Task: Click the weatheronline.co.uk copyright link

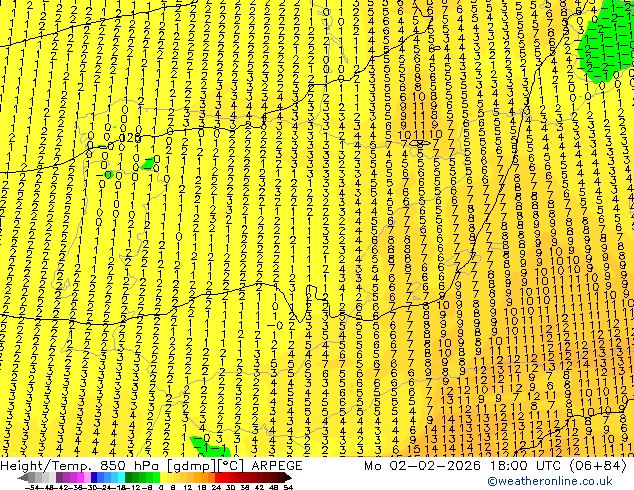Action: 550,481
